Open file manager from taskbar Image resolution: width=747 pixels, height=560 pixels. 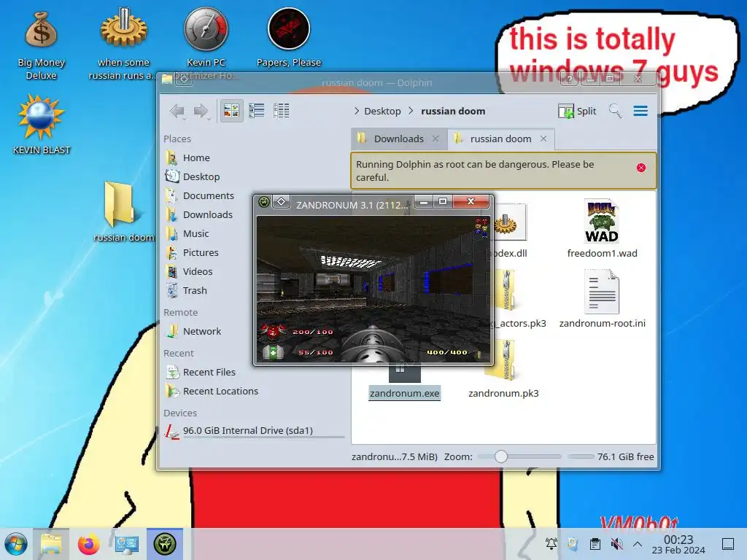51,544
